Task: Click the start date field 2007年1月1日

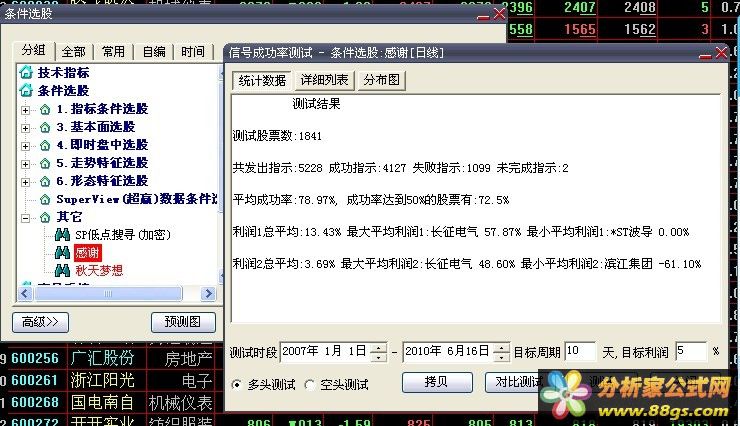Action: pos(326,351)
